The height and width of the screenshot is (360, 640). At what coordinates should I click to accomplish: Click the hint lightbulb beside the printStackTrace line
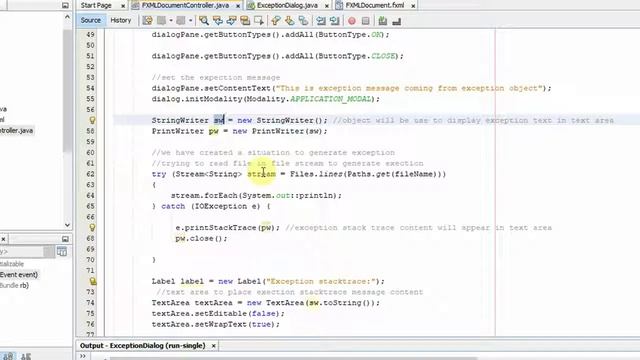[92, 227]
